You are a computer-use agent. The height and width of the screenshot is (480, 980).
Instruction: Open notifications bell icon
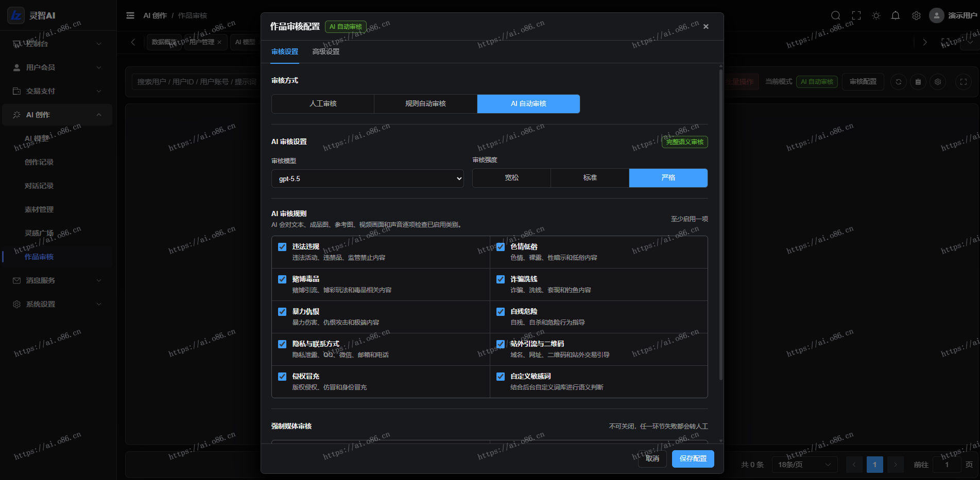(896, 15)
